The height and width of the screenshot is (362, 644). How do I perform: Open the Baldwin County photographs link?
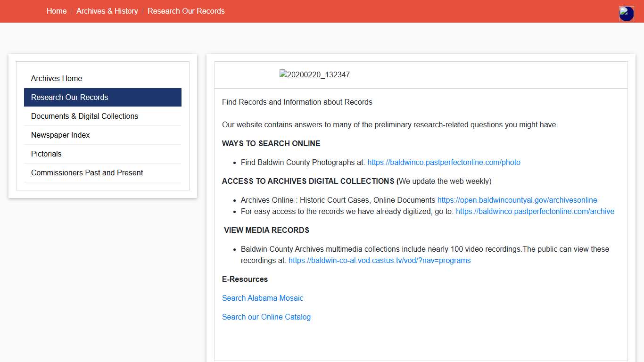[444, 162]
